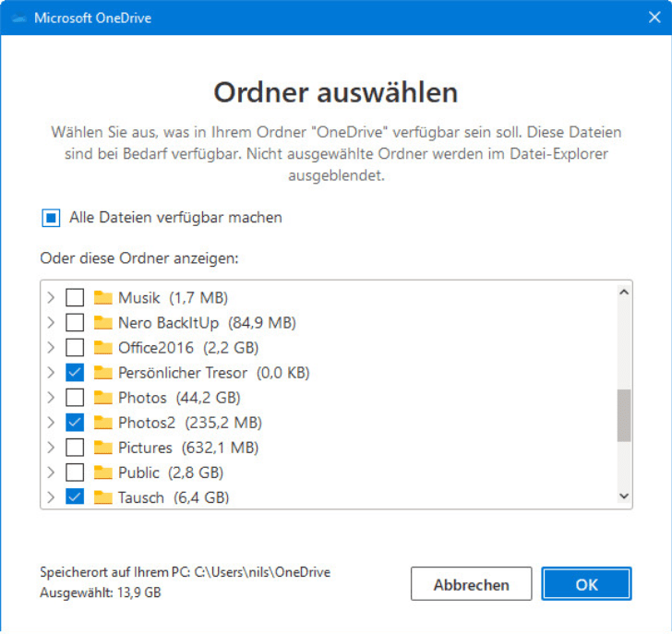672x634 pixels.
Task: Tick the Public folder checkbox
Action: [75, 473]
